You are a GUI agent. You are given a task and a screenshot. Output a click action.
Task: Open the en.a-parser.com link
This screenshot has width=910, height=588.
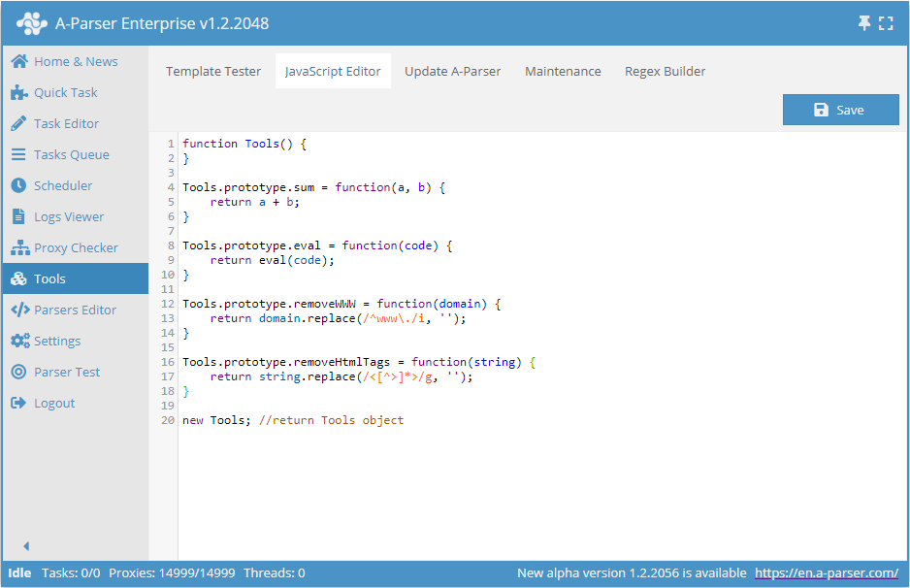tap(827, 572)
